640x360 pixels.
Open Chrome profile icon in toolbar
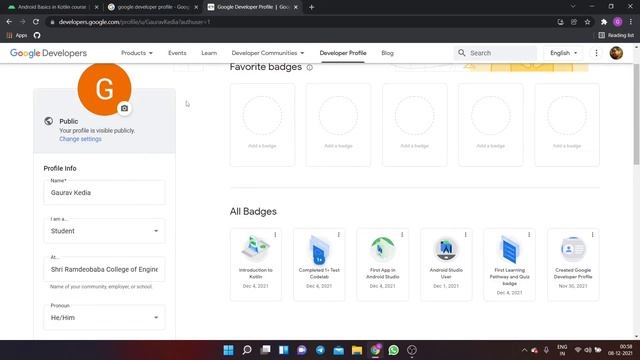coord(618,22)
